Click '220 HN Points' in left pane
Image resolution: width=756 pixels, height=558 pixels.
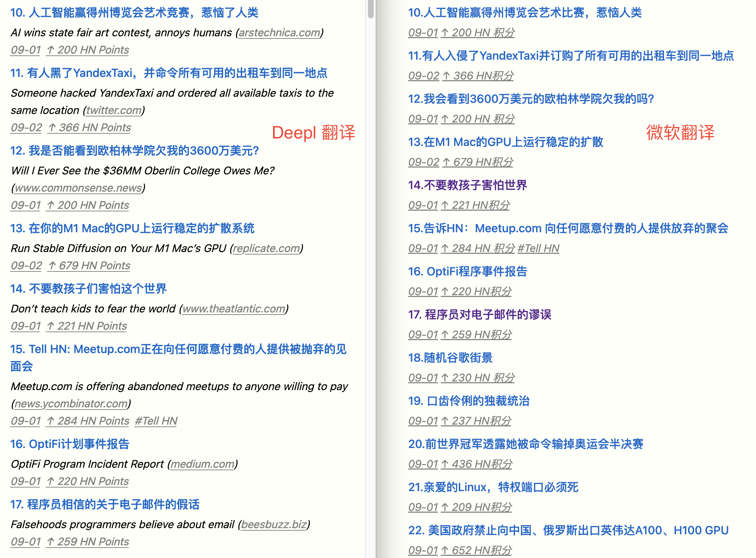pyautogui.click(x=87, y=481)
